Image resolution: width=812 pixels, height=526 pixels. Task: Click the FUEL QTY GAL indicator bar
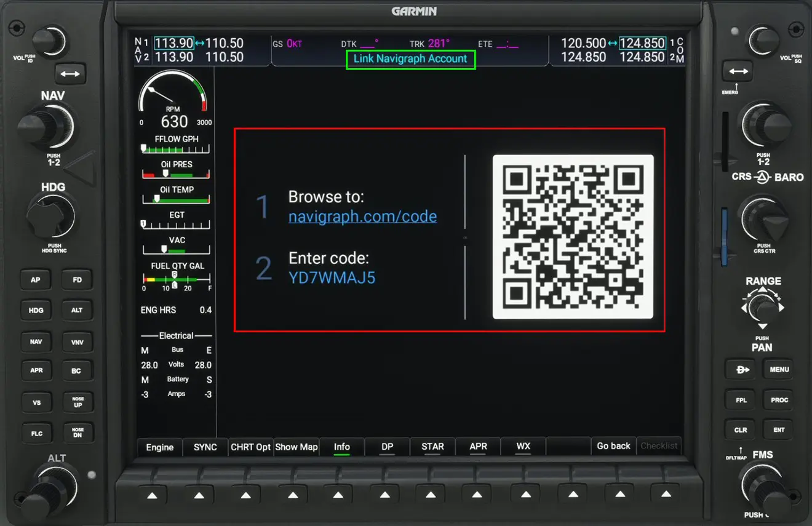(x=177, y=280)
